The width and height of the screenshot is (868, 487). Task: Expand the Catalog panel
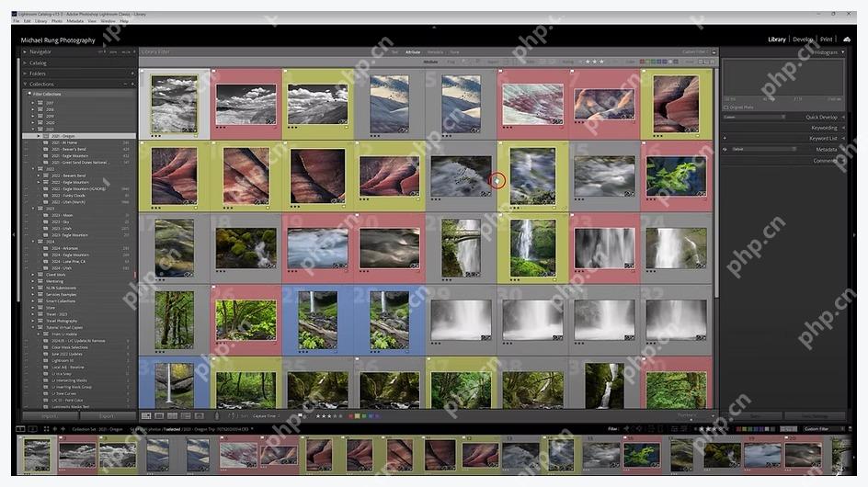click(25, 63)
